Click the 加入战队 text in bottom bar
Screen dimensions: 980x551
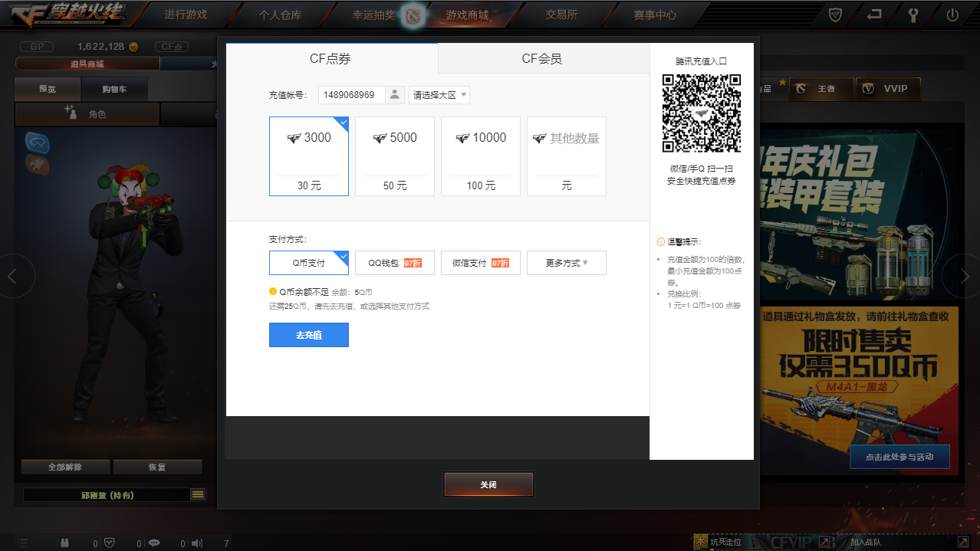(866, 542)
